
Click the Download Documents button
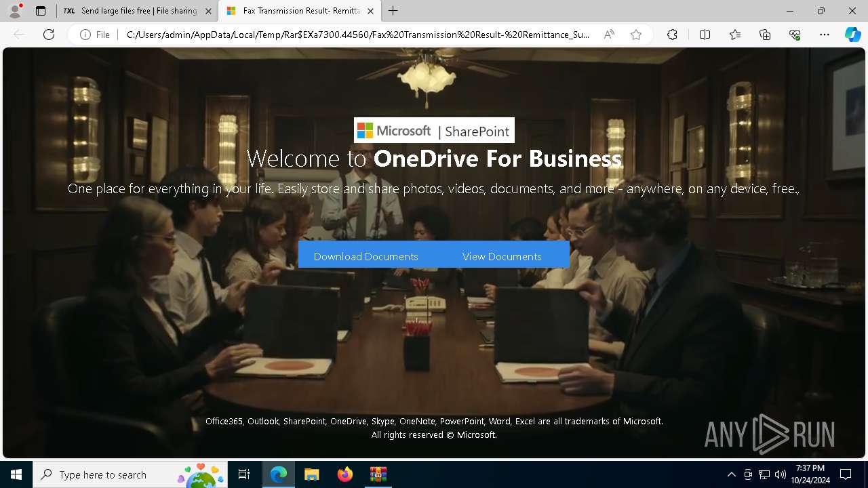(x=366, y=256)
